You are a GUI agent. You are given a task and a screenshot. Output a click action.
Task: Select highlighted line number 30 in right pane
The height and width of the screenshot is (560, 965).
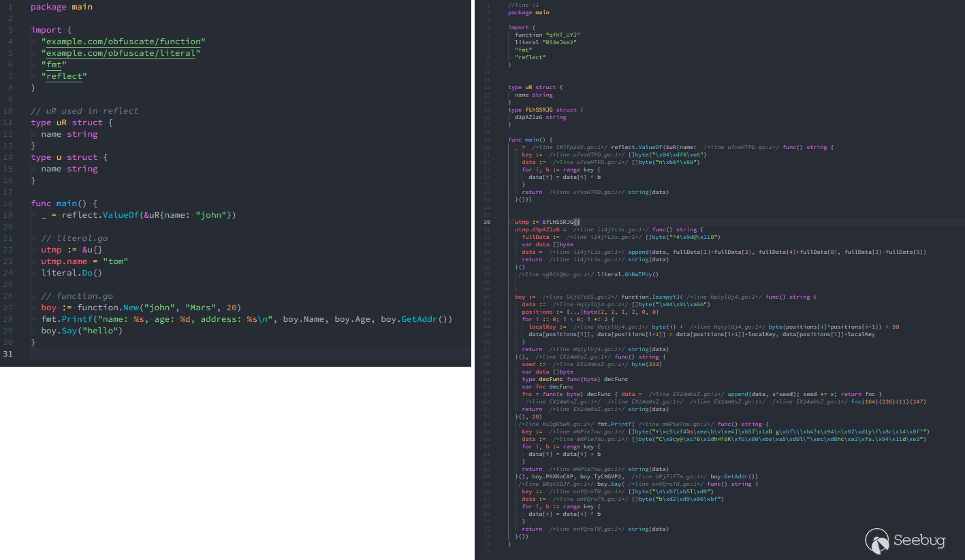[487, 222]
